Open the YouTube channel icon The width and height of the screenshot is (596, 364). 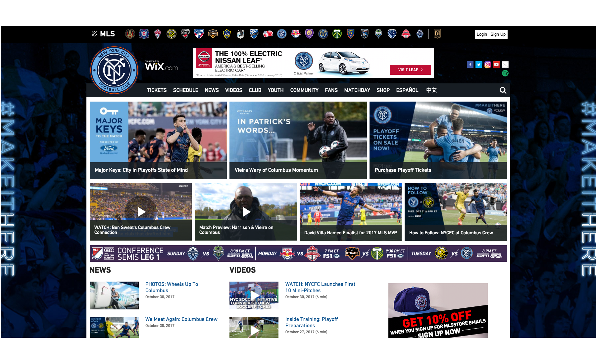coord(496,65)
